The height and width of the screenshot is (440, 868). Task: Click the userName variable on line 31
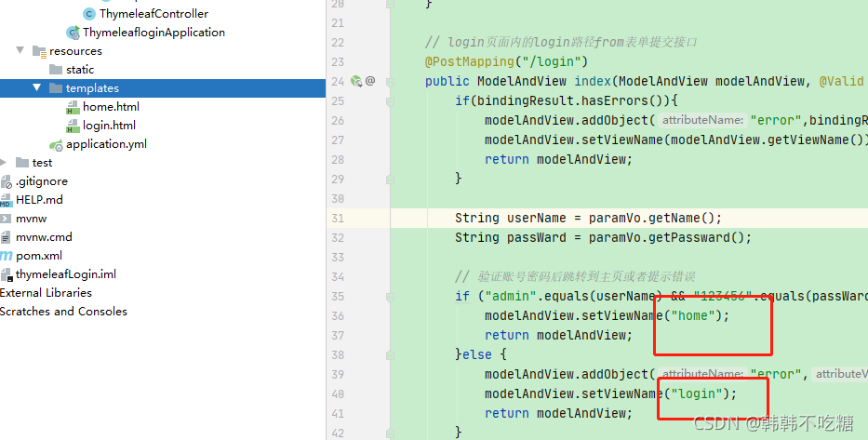[x=537, y=218]
